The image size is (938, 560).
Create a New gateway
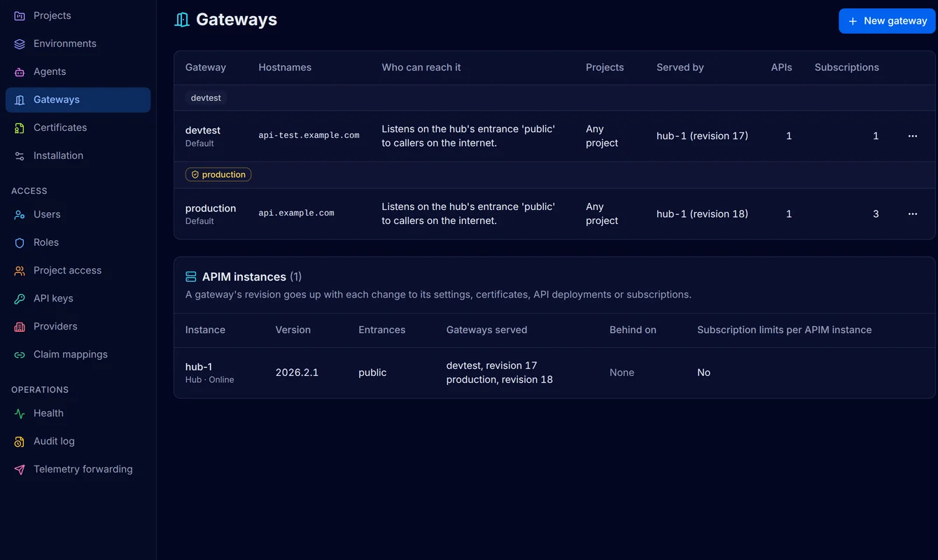tap(887, 21)
